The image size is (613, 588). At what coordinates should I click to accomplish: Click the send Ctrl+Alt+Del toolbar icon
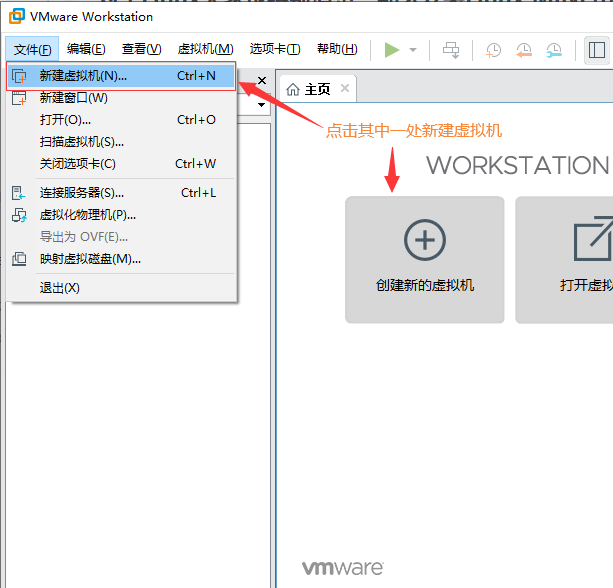[451, 50]
